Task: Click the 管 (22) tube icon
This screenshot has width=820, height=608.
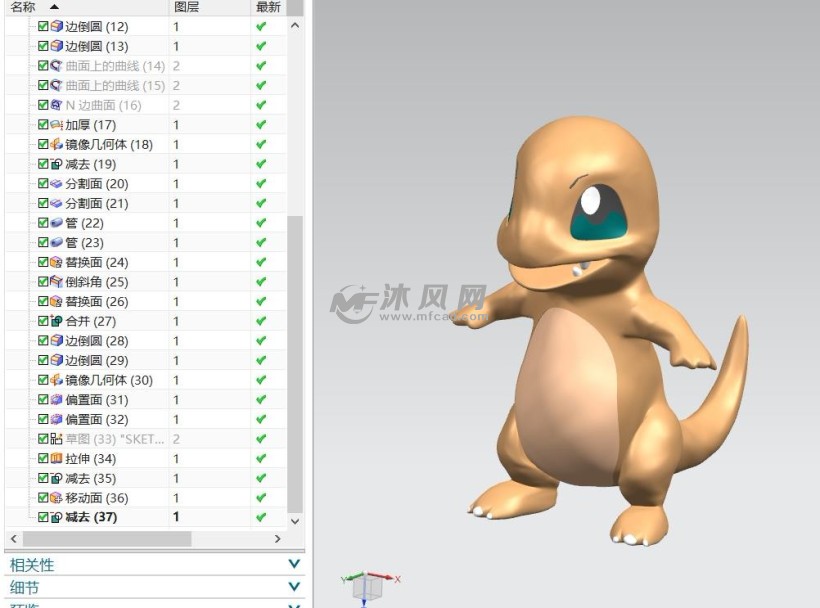Action: click(x=56, y=223)
